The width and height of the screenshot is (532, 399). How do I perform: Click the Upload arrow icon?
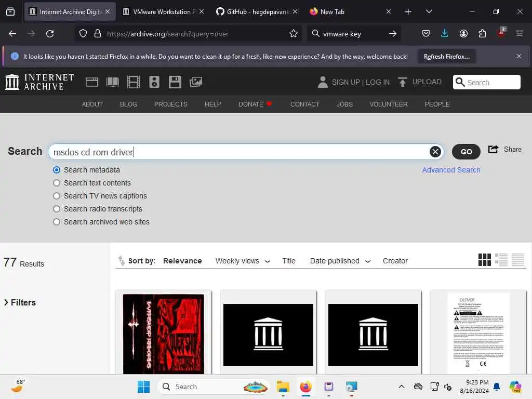coord(403,82)
